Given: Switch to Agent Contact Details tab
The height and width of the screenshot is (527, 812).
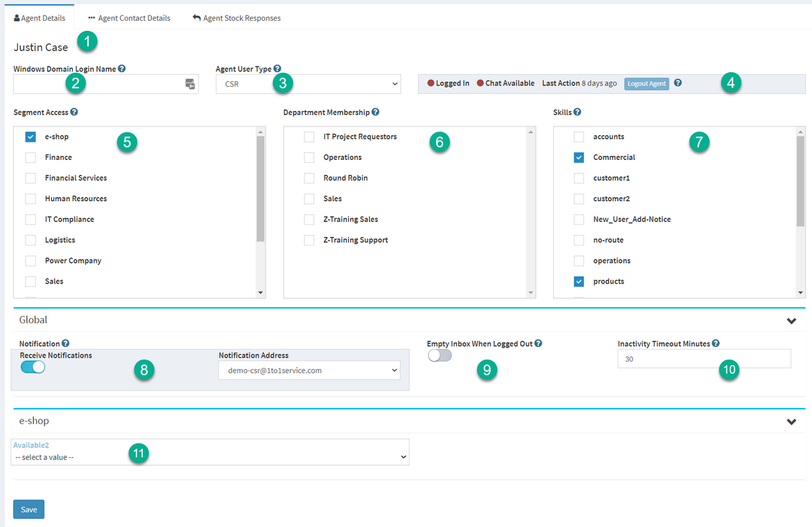Looking at the screenshot, I should (x=129, y=18).
